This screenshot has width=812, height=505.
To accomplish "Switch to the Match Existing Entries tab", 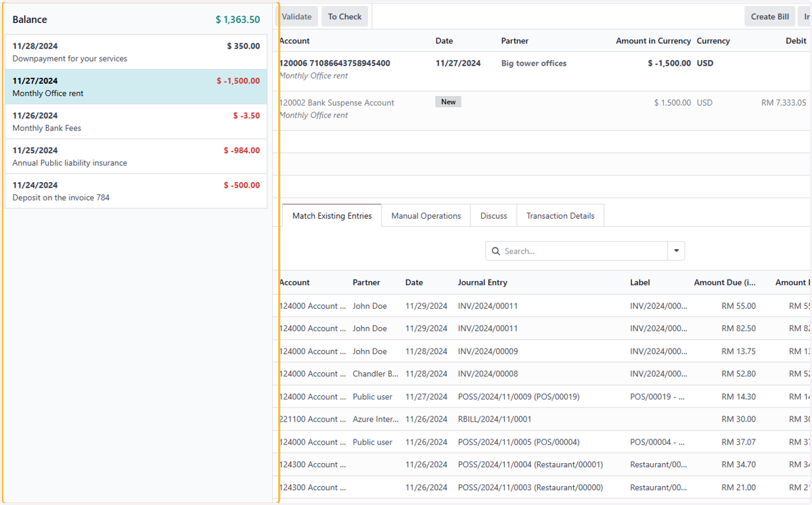I will coord(332,216).
